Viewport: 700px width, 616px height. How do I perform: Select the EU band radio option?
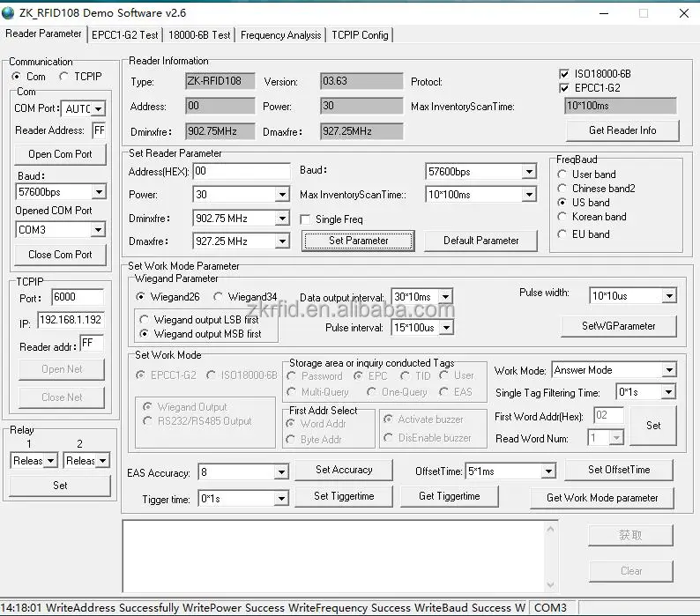563,234
